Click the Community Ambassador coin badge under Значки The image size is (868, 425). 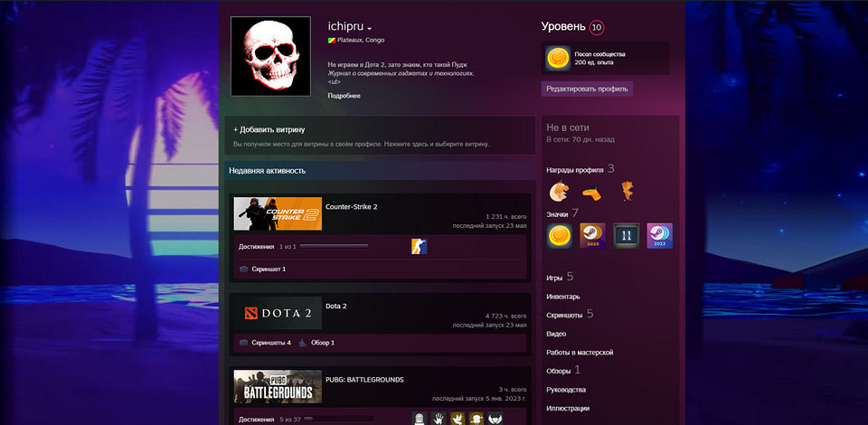coord(560,236)
